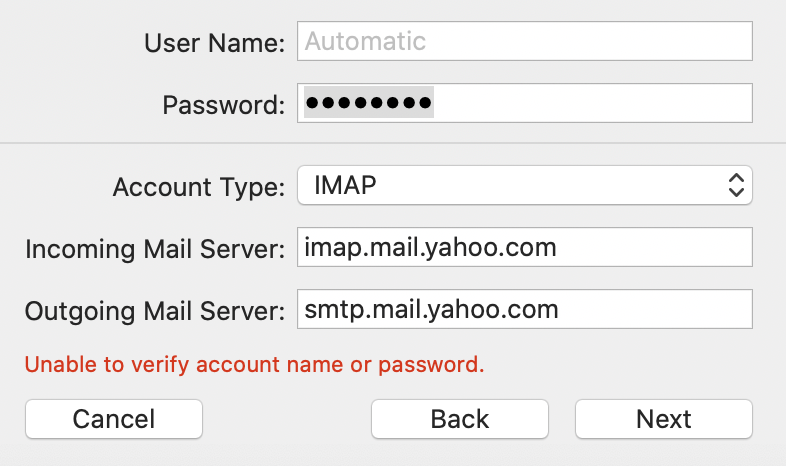The height and width of the screenshot is (466, 786).
Task: Go Back to the previous step
Action: [460, 419]
